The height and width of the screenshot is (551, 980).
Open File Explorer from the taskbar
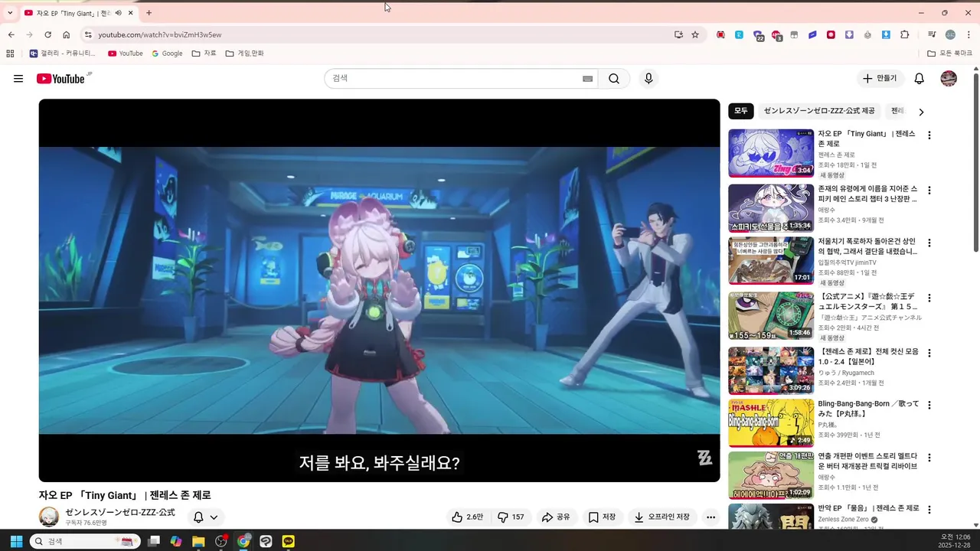click(x=198, y=541)
